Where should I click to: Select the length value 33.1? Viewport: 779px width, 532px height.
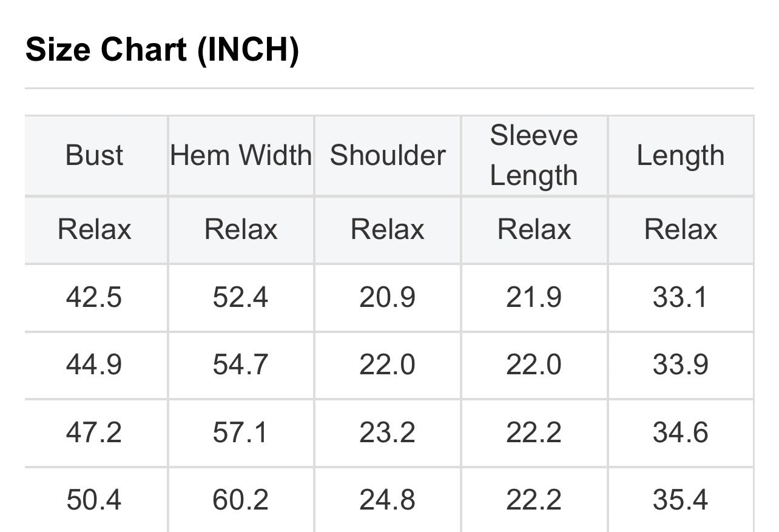[680, 298]
